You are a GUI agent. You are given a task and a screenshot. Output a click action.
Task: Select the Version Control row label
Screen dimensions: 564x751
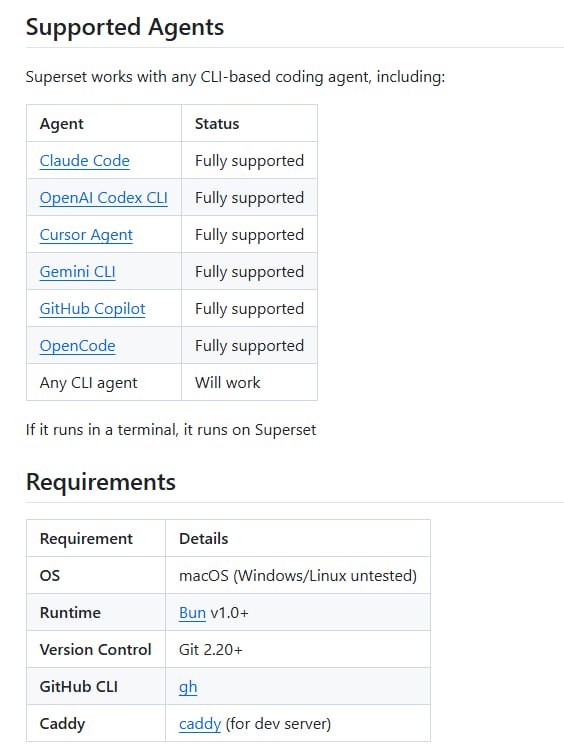(x=95, y=649)
